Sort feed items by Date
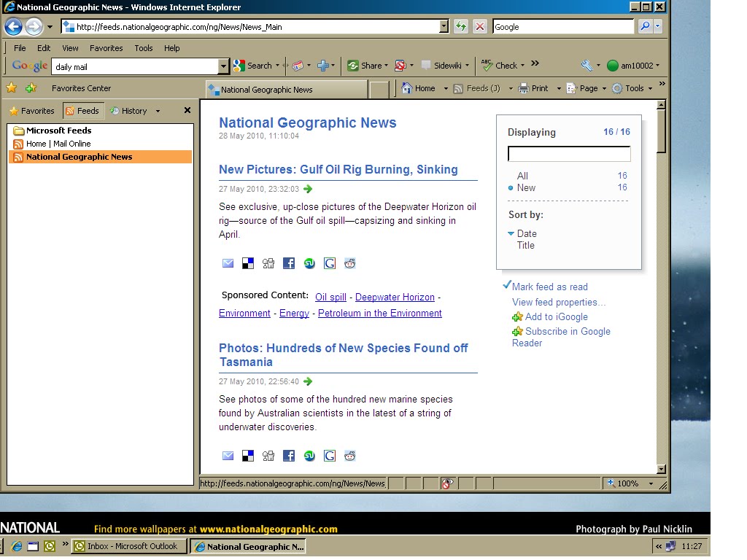This screenshot has width=747, height=560. [x=527, y=233]
